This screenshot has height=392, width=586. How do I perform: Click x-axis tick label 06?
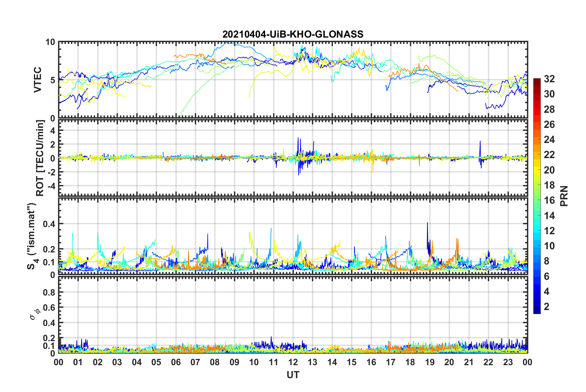[x=176, y=362]
